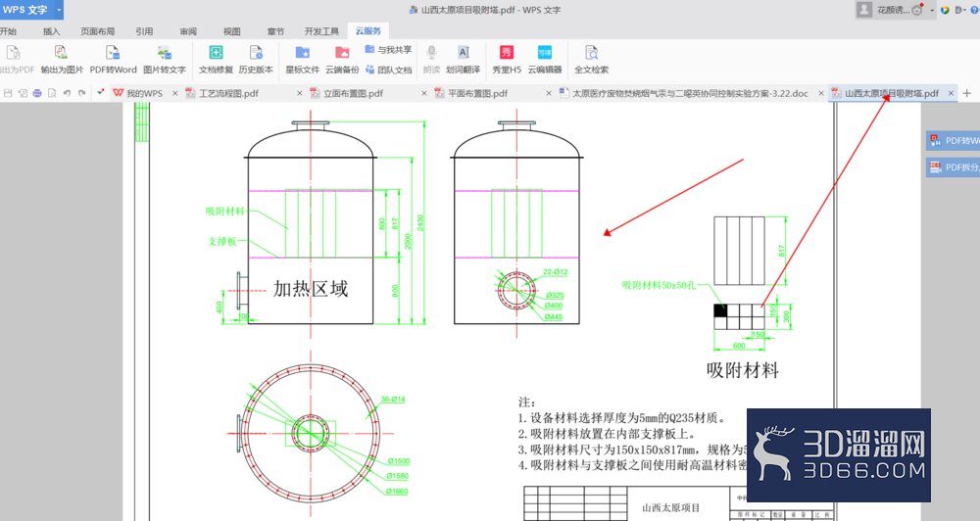This screenshot has width=980, height=521.
Task: Expand the quick access toolbar dropdown
Action: pyautogui.click(x=100, y=92)
